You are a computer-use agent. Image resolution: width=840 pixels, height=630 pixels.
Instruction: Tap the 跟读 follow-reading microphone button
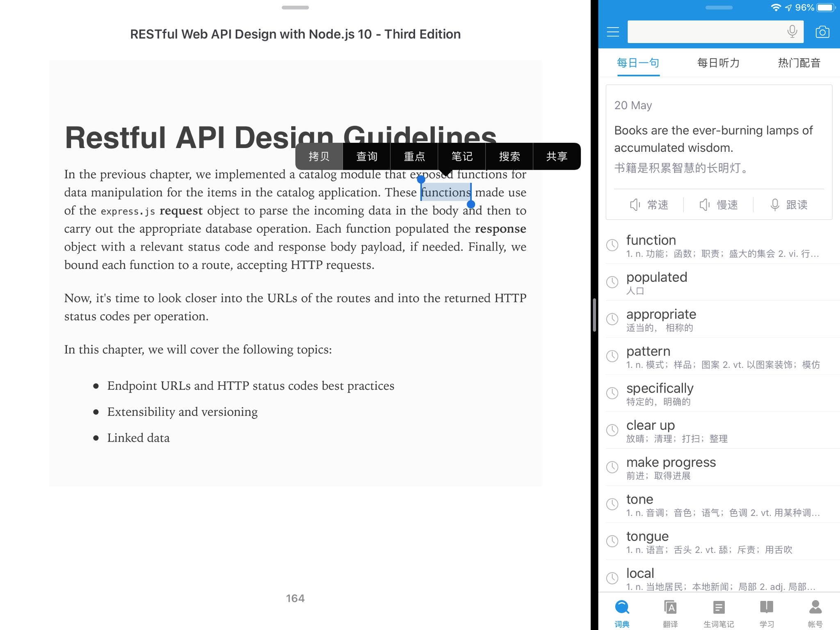point(789,205)
